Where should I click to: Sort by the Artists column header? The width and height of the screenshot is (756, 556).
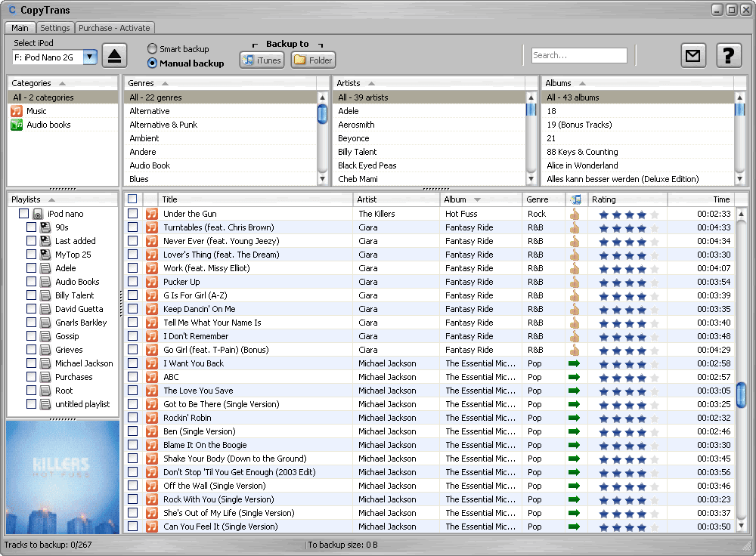coord(428,83)
